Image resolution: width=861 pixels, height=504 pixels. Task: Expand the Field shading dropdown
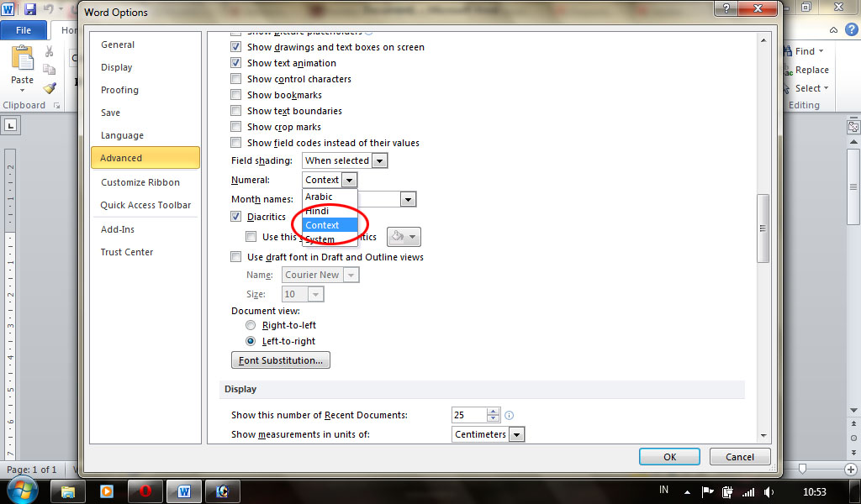point(379,160)
